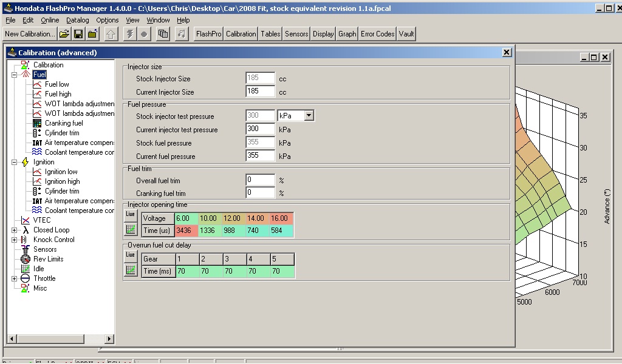Click the Vault toolbar button
The image size is (622, 364).
coord(406,34)
